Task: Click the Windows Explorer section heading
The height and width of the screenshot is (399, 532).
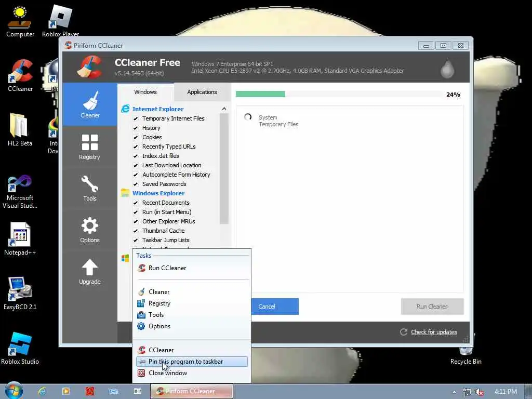Action: (158, 193)
